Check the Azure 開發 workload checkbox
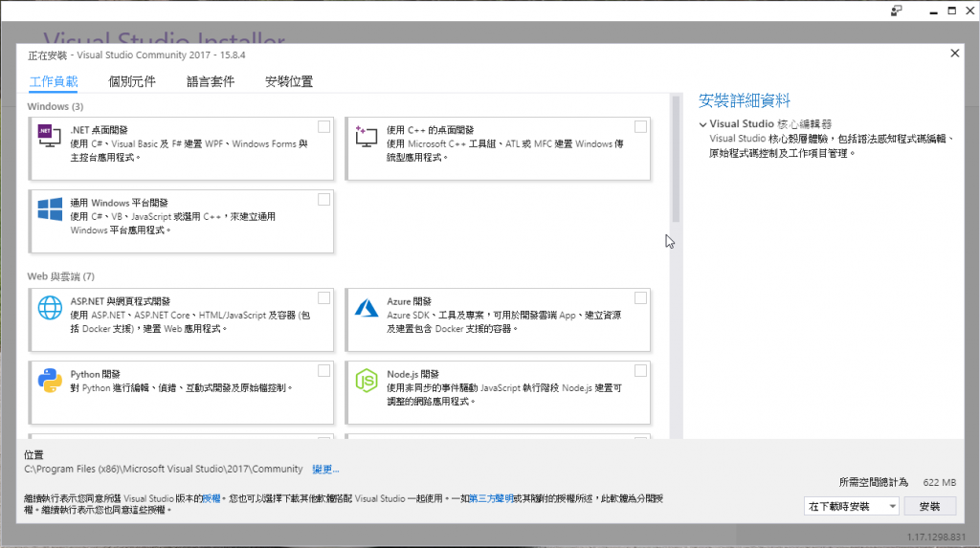The width and height of the screenshot is (980, 548). pyautogui.click(x=640, y=298)
